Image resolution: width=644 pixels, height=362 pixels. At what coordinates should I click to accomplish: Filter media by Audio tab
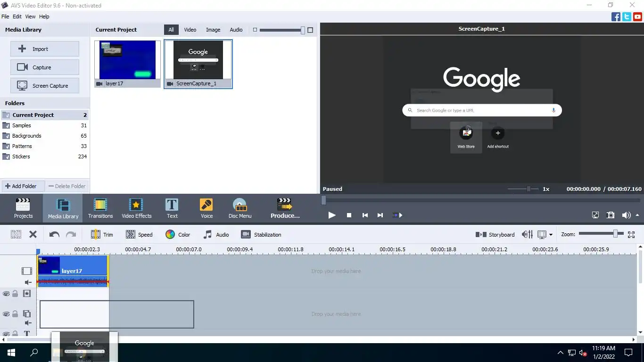click(236, 30)
